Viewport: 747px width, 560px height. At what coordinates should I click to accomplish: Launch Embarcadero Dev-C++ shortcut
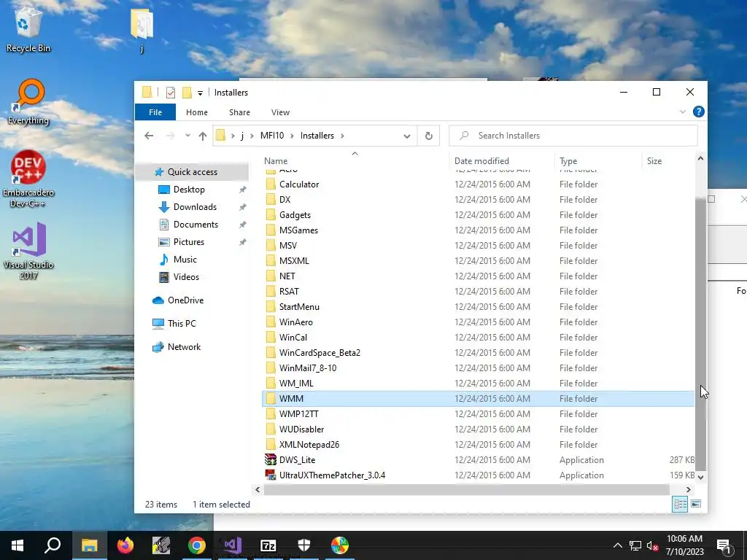pos(28,179)
